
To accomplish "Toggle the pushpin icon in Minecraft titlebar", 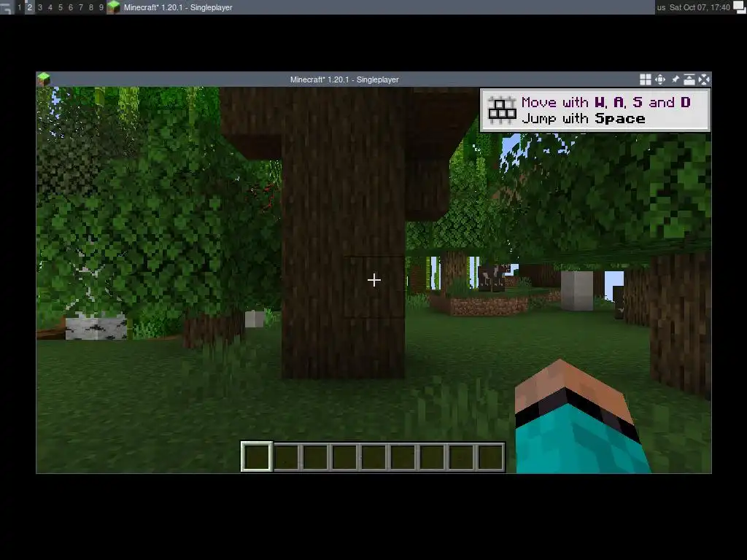I will point(675,79).
